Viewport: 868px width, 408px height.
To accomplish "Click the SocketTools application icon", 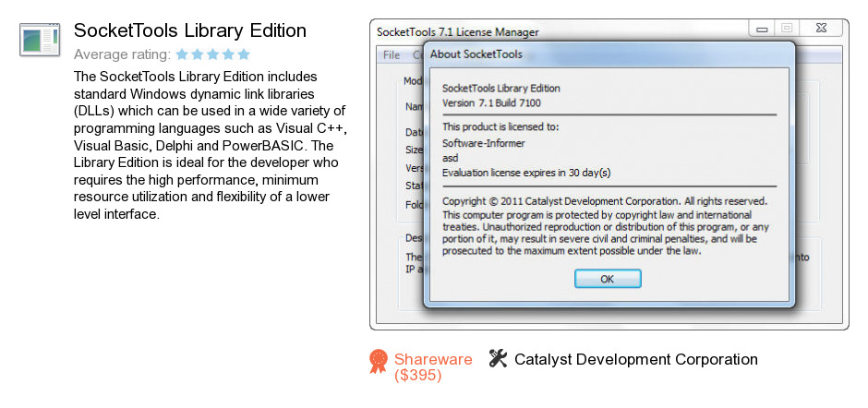I will tap(40, 40).
